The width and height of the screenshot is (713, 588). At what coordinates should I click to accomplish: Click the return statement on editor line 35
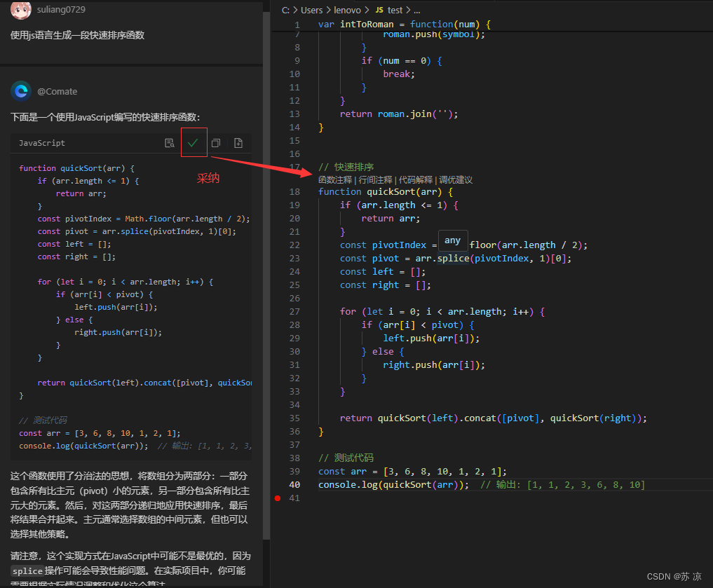tap(494, 418)
